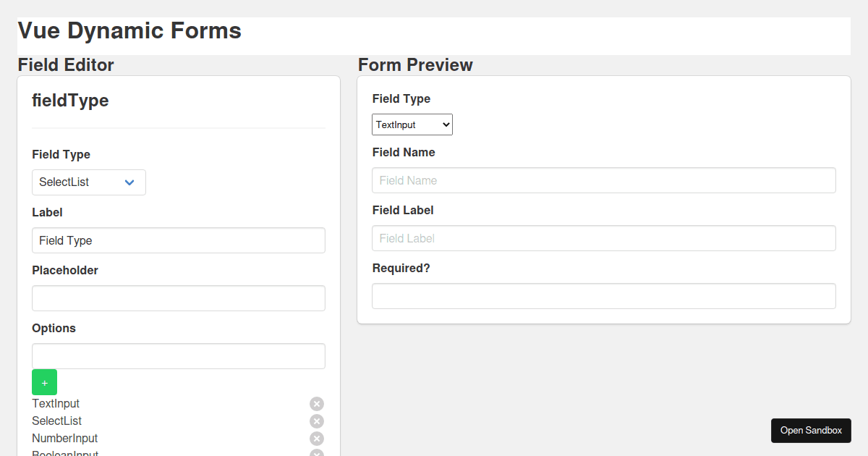Click the green plus icon to add an option
The height and width of the screenshot is (456, 868).
[x=44, y=381]
